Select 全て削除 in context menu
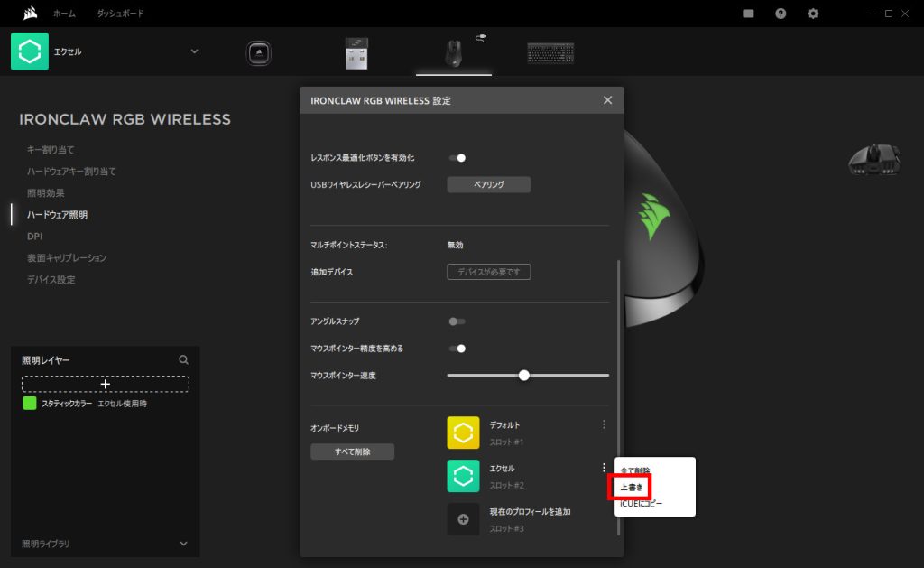This screenshot has width=924, height=568. tap(635, 470)
